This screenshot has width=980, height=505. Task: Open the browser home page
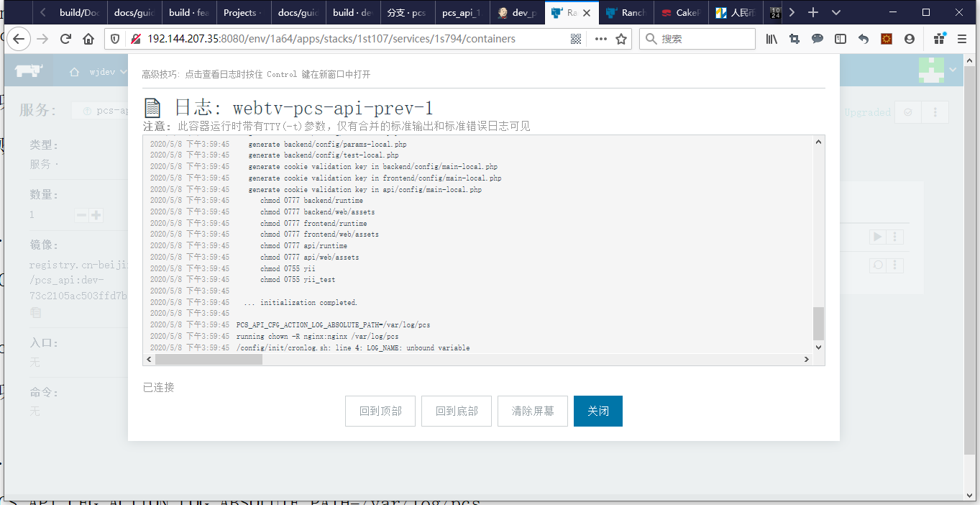click(x=88, y=39)
